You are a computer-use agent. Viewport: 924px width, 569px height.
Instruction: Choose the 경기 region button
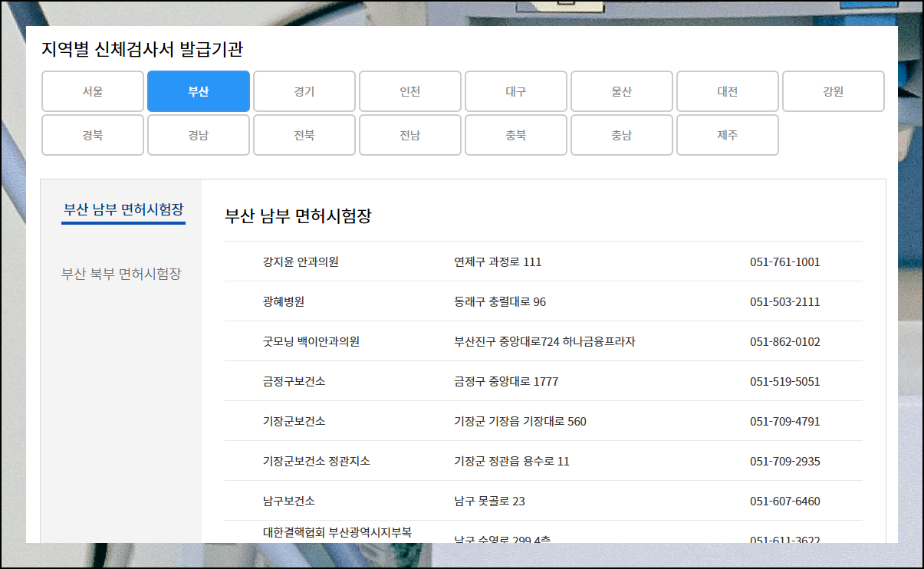[x=304, y=91]
